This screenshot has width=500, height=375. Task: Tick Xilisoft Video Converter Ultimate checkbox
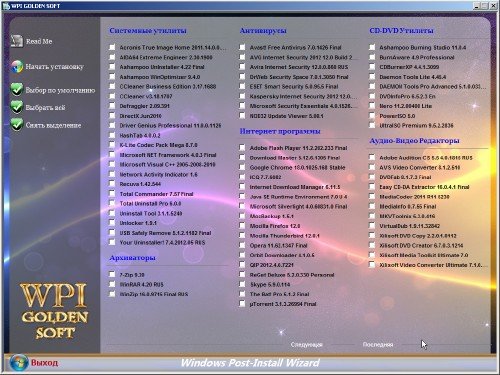(x=372, y=265)
